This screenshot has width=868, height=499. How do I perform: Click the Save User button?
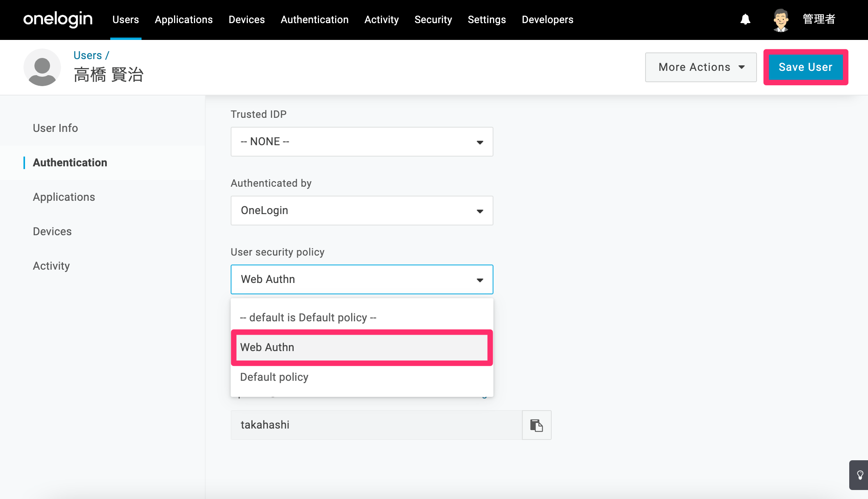pyautogui.click(x=805, y=67)
